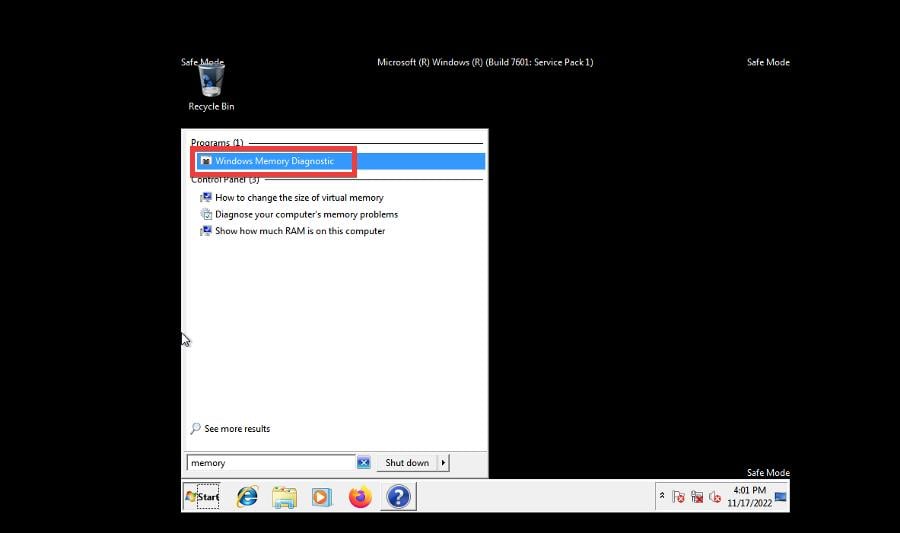Open Windows Media Player from taskbar

click(x=321, y=497)
